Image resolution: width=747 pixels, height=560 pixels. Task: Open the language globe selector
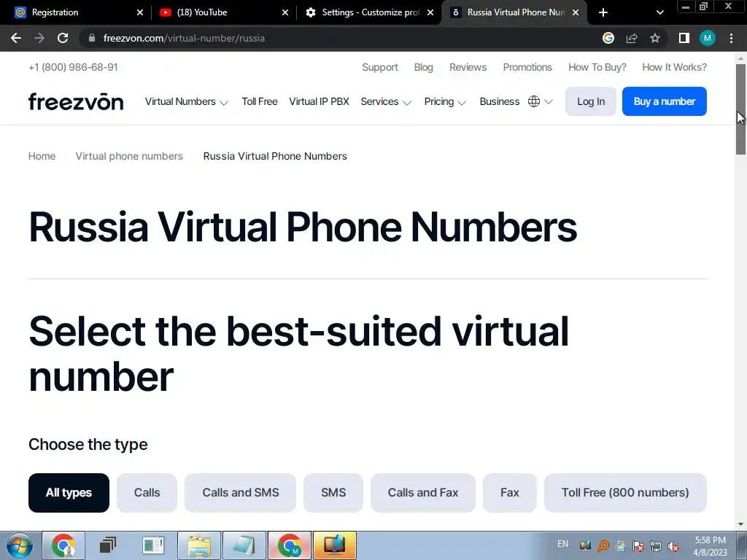pyautogui.click(x=540, y=101)
